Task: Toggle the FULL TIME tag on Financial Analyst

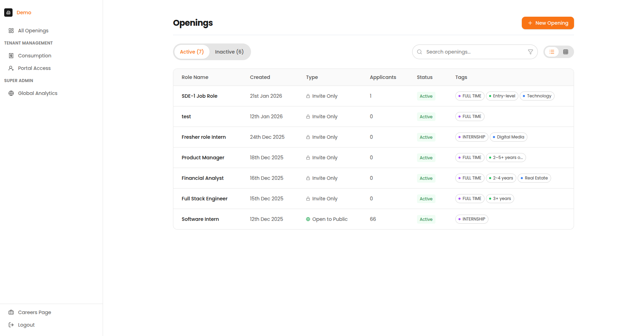Action: 470,178
